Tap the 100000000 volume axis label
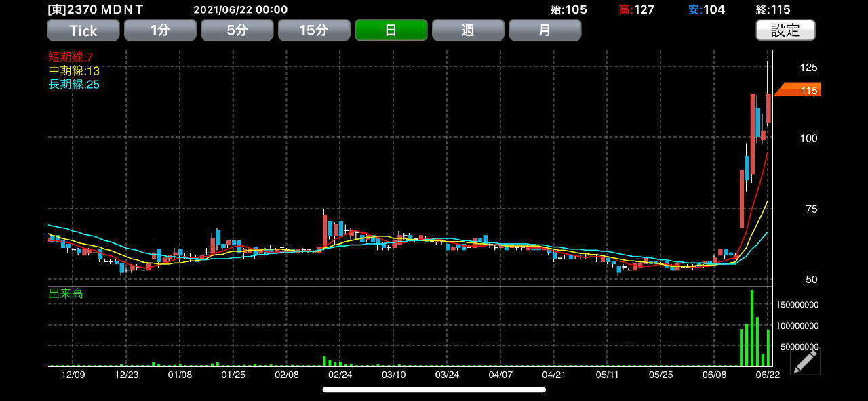This screenshot has height=401, width=868. pos(797,326)
